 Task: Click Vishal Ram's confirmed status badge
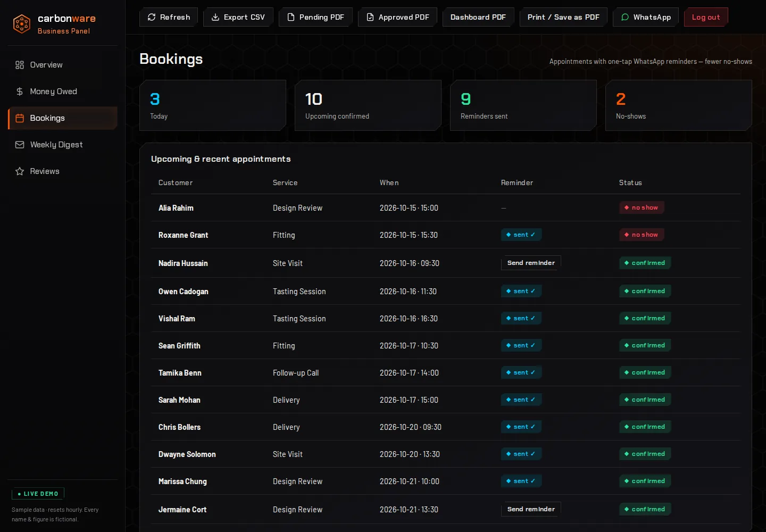point(645,318)
